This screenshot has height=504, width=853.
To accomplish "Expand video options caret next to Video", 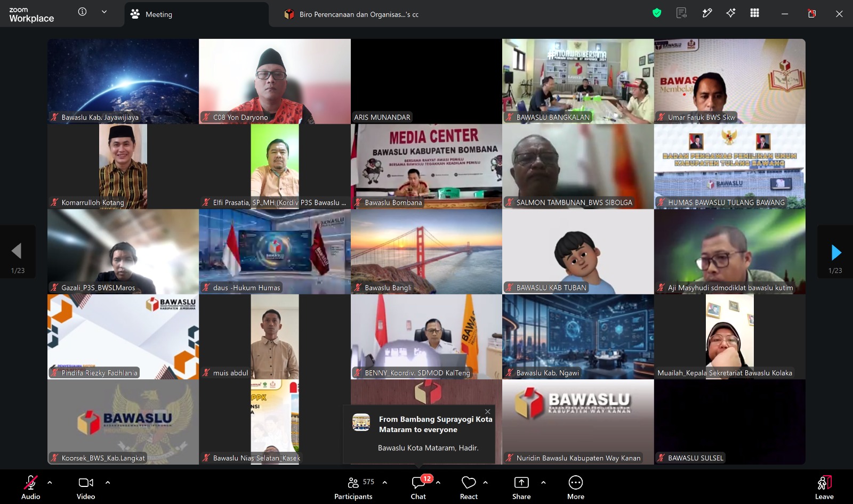I will 108,482.
